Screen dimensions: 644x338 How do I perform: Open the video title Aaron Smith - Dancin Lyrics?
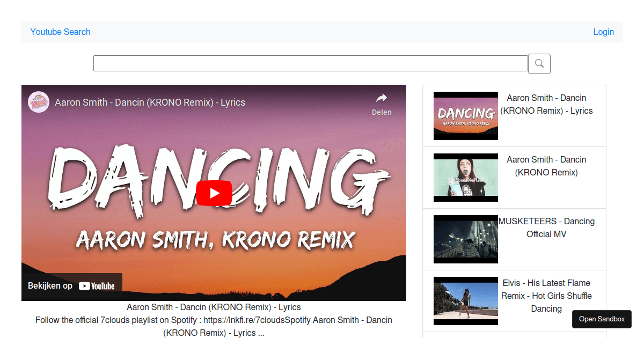[214, 307]
